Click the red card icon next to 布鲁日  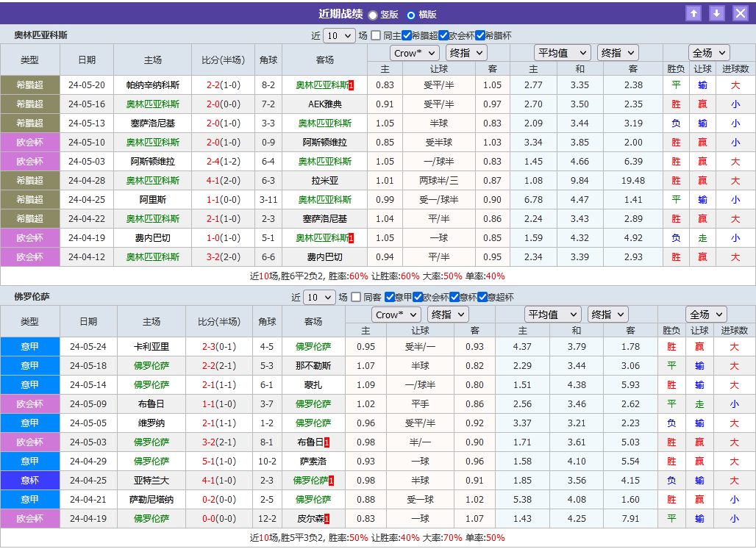point(327,442)
